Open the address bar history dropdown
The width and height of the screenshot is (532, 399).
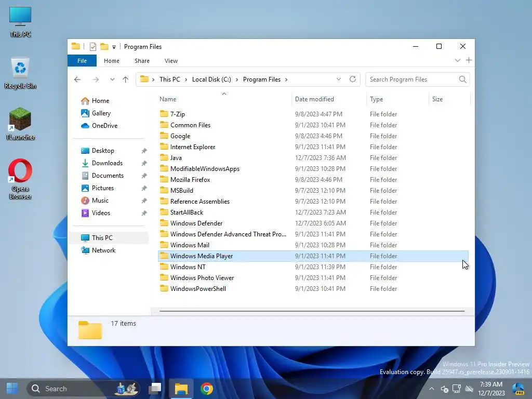point(339,79)
